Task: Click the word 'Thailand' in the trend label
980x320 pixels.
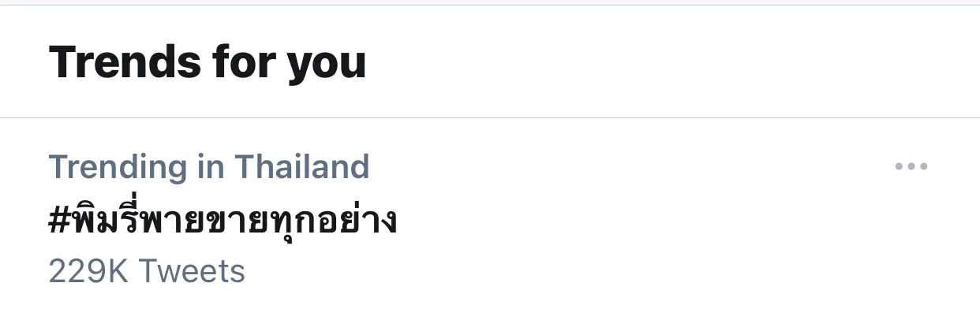Action: click(302, 166)
